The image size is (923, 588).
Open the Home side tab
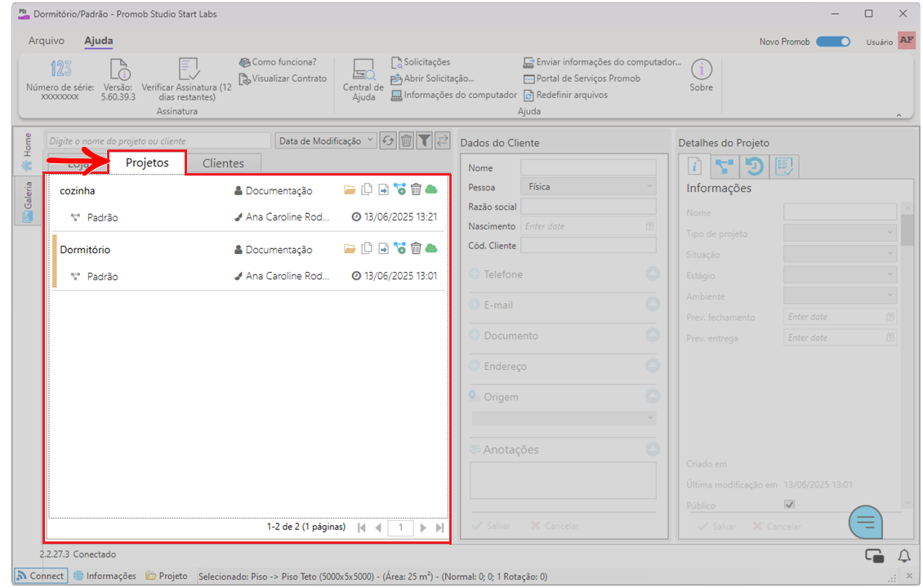coord(26,153)
